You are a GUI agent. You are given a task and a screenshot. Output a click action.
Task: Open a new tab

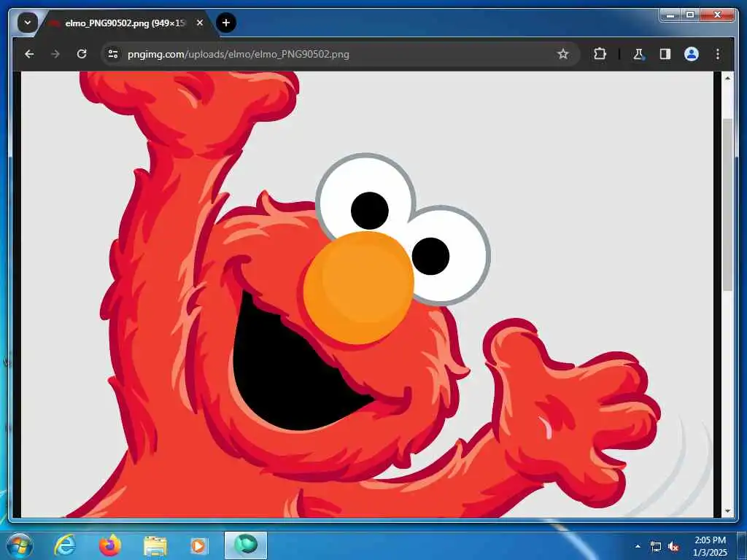point(226,23)
